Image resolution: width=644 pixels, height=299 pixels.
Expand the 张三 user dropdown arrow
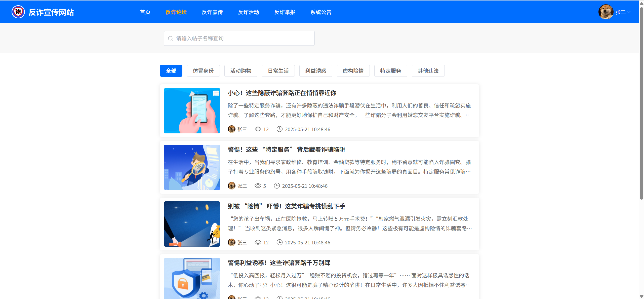[x=628, y=12]
